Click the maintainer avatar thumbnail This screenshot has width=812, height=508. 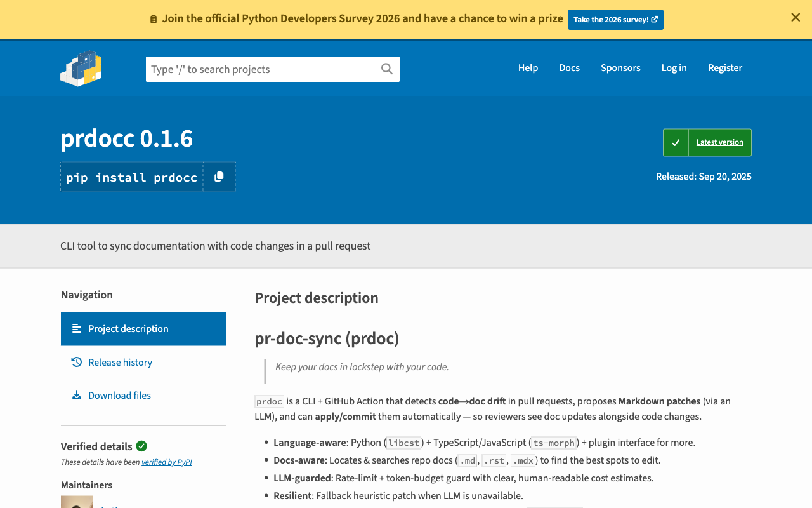click(x=77, y=502)
